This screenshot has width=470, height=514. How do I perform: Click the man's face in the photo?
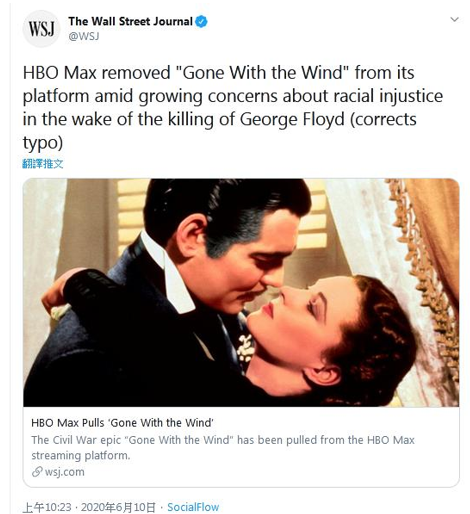pos(257,263)
